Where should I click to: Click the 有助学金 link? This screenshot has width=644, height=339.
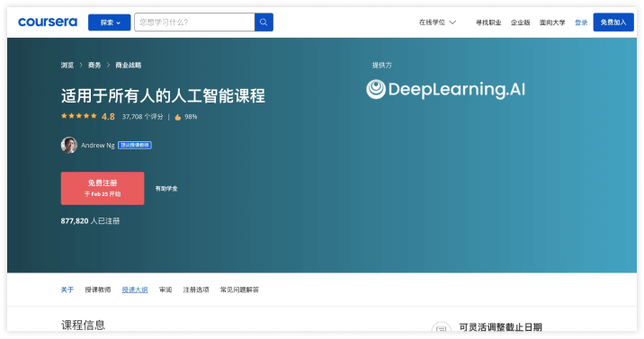pyautogui.click(x=166, y=188)
